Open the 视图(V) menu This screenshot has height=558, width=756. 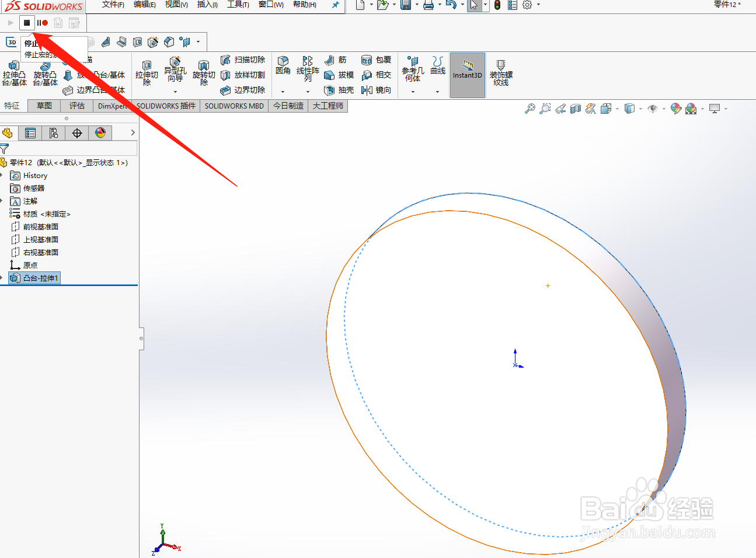point(176,5)
